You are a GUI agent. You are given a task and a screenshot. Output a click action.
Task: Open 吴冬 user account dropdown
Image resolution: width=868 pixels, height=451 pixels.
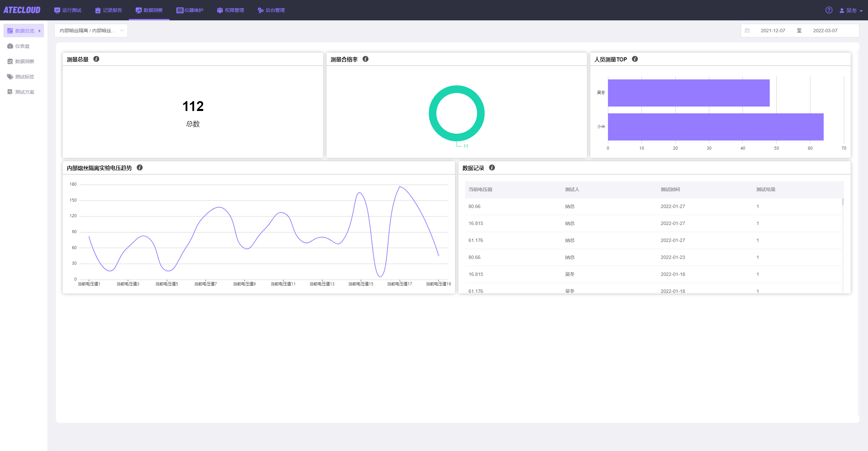coord(851,11)
